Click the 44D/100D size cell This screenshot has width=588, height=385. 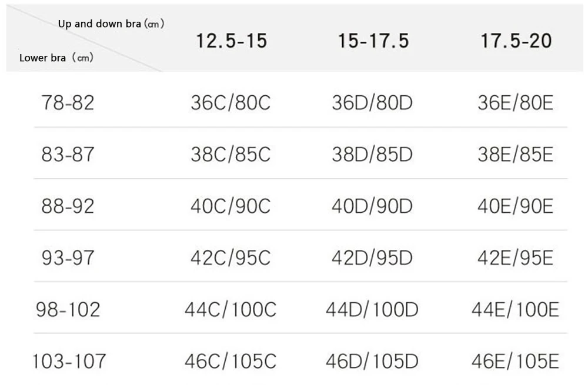point(372,309)
